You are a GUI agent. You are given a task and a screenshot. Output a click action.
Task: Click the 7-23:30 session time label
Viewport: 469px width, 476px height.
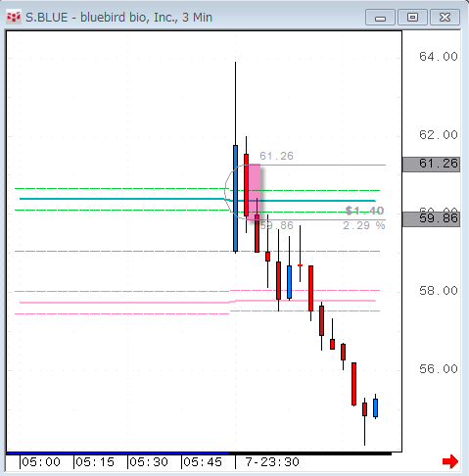click(272, 462)
